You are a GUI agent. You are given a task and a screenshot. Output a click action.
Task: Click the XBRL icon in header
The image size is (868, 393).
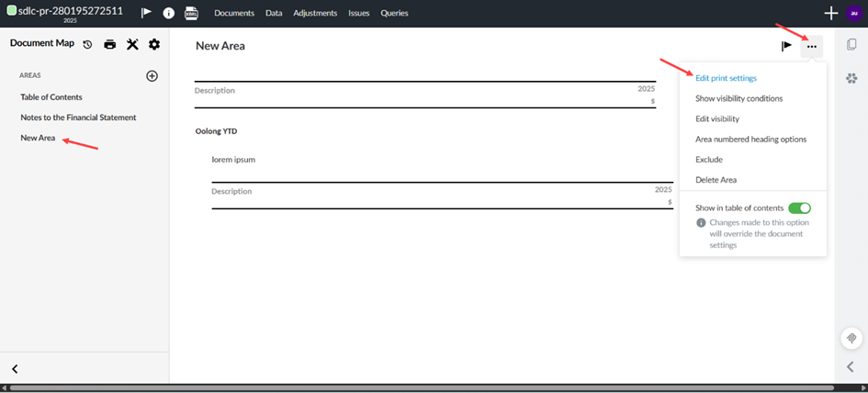[x=192, y=13]
